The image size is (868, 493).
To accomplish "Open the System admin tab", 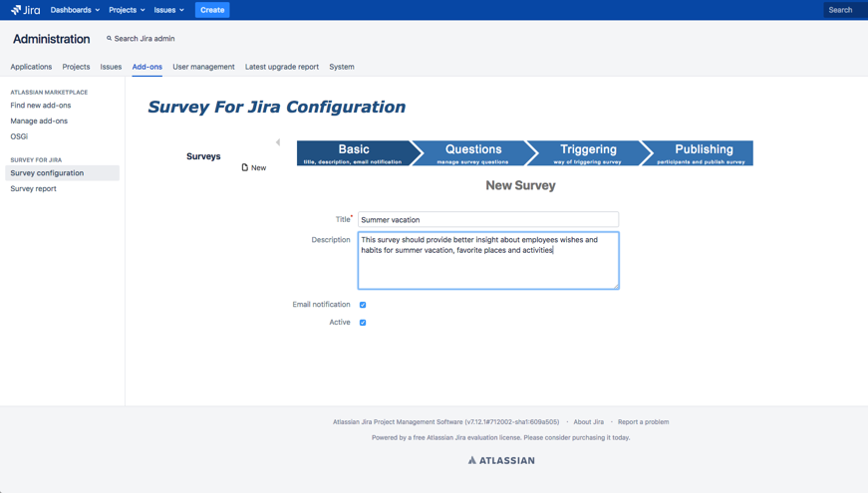I will tap(342, 67).
